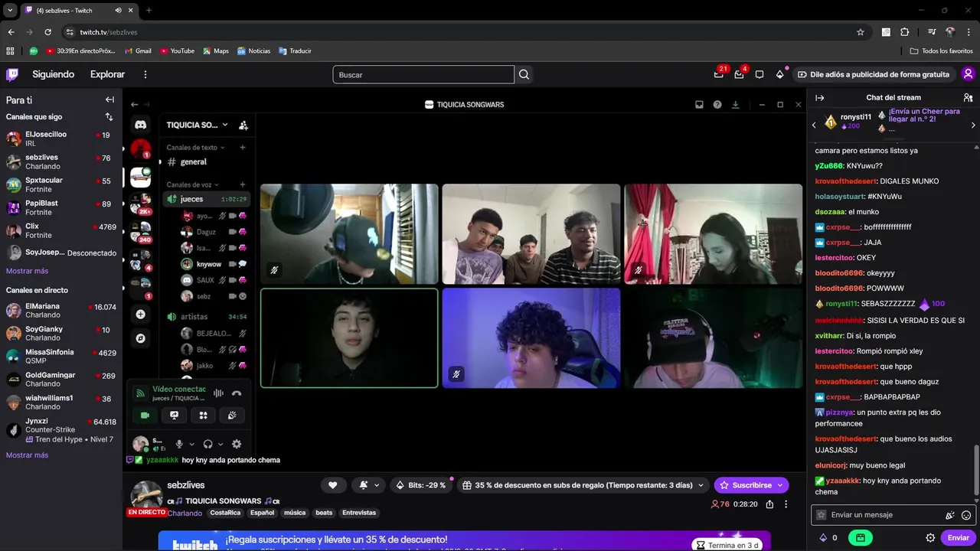The image size is (980, 551).
Task: Mute the sebzlives tab audio
Action: point(118,11)
